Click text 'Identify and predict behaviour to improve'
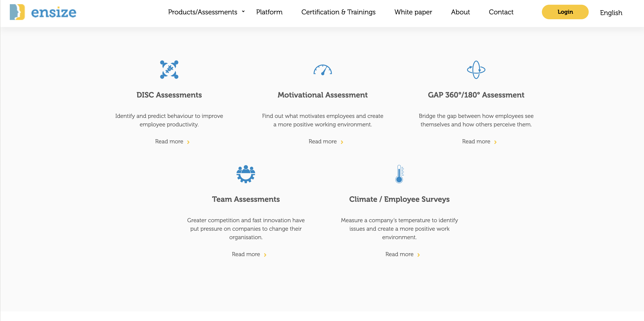The height and width of the screenshot is (321, 644). coord(169,116)
